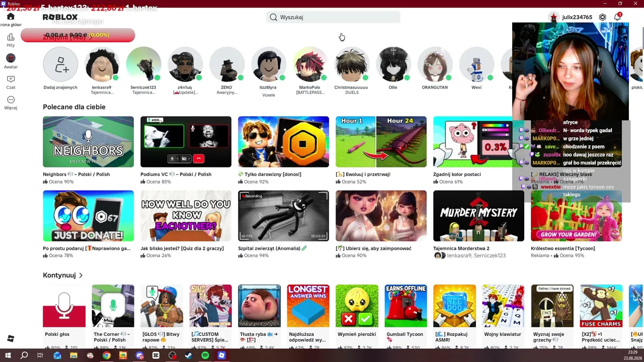
Task: Open MarkoPolo's friend avatar
Action: coord(310,64)
